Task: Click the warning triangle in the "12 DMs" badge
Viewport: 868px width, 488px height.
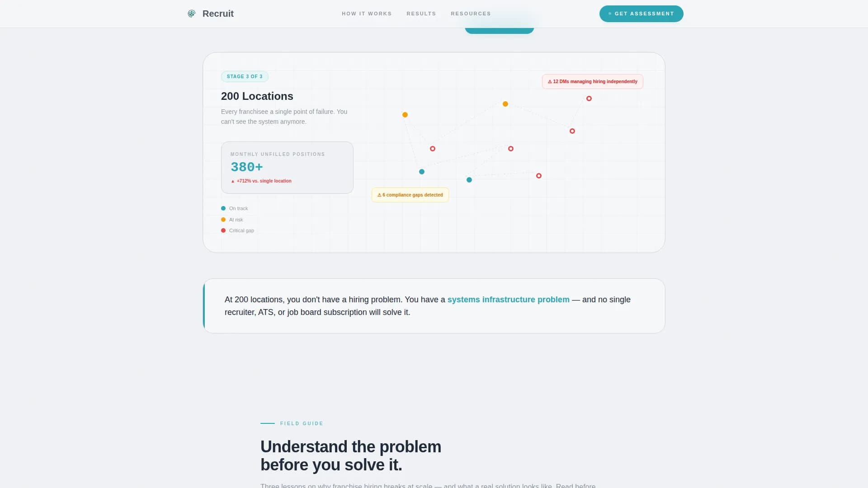Action: [550, 81]
